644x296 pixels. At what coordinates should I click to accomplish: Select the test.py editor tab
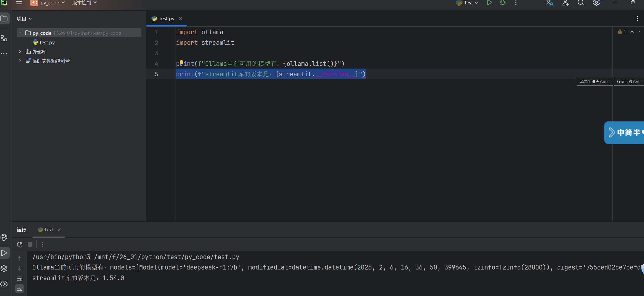pyautogui.click(x=166, y=18)
